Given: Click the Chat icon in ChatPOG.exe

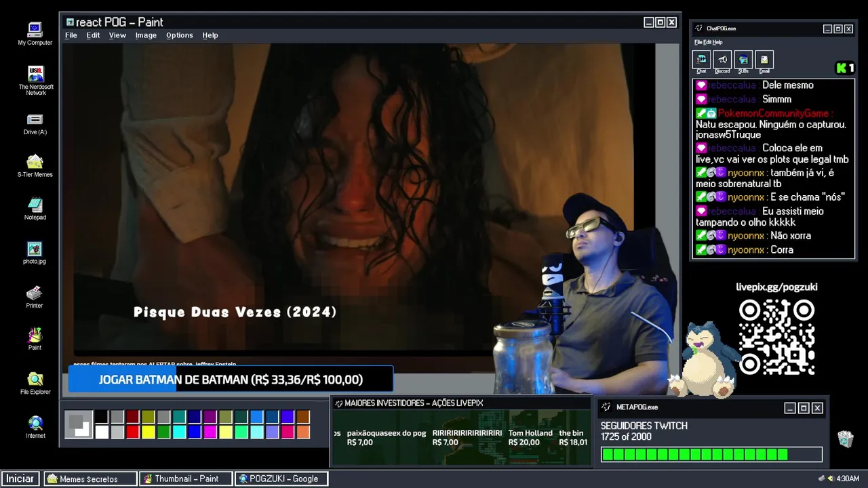Looking at the screenshot, I should coord(701,60).
